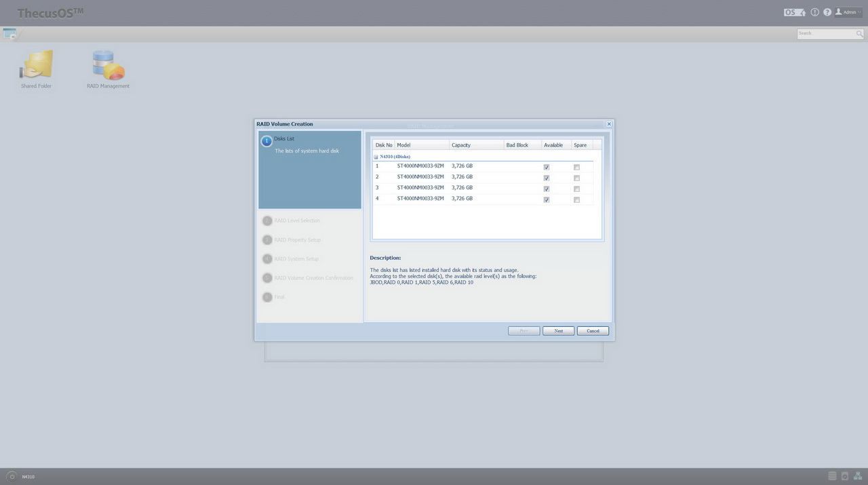This screenshot has width=868, height=485.
Task: Open the RAID Management desktop icon
Action: (x=108, y=69)
